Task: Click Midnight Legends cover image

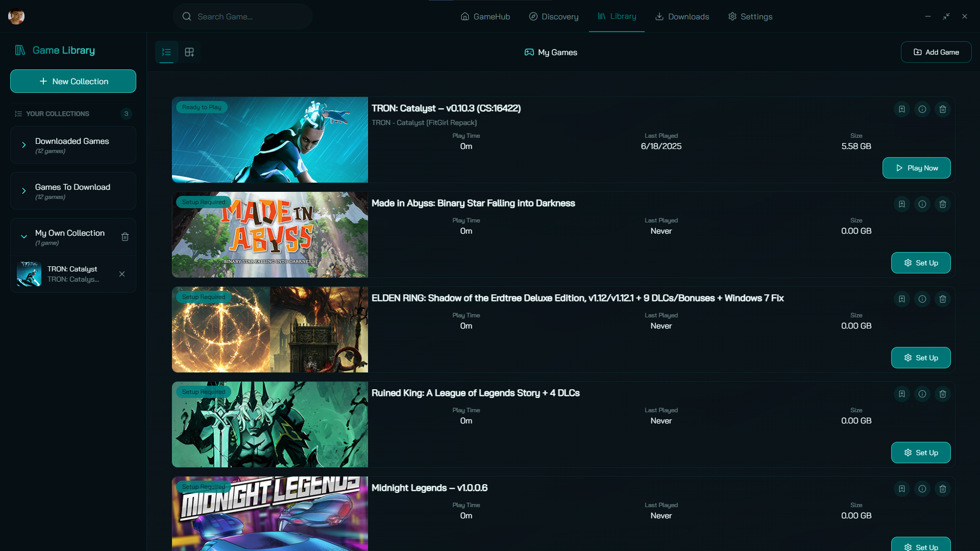Action: coord(270,514)
